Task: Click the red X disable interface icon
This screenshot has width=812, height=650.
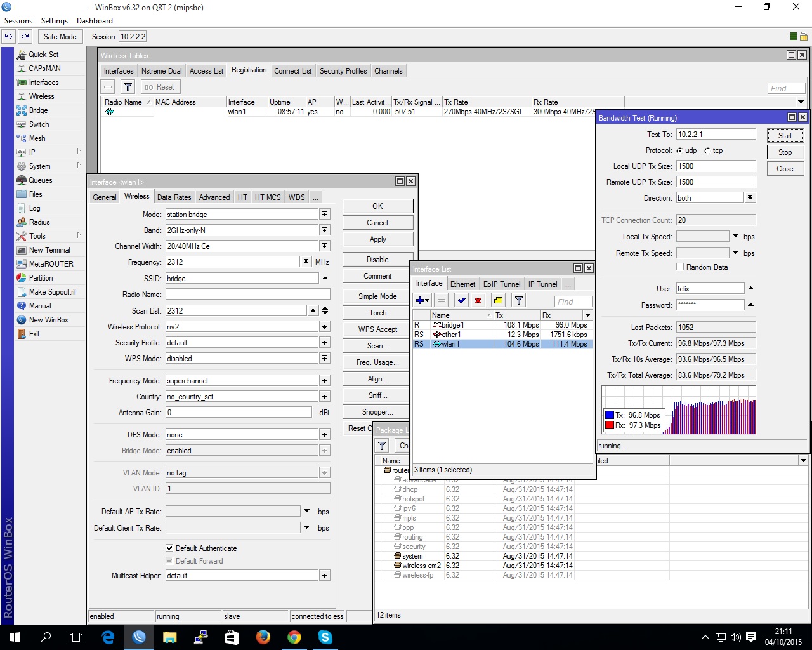Action: coord(478,300)
